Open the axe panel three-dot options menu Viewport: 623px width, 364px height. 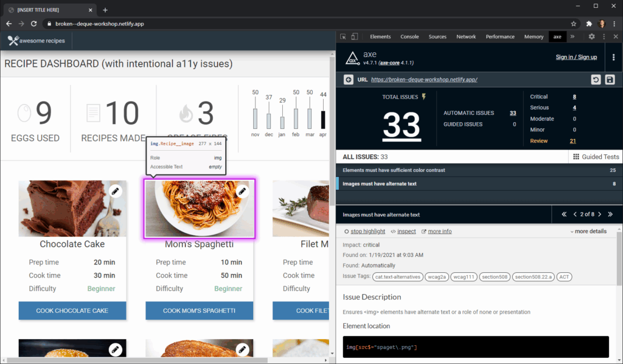point(613,57)
